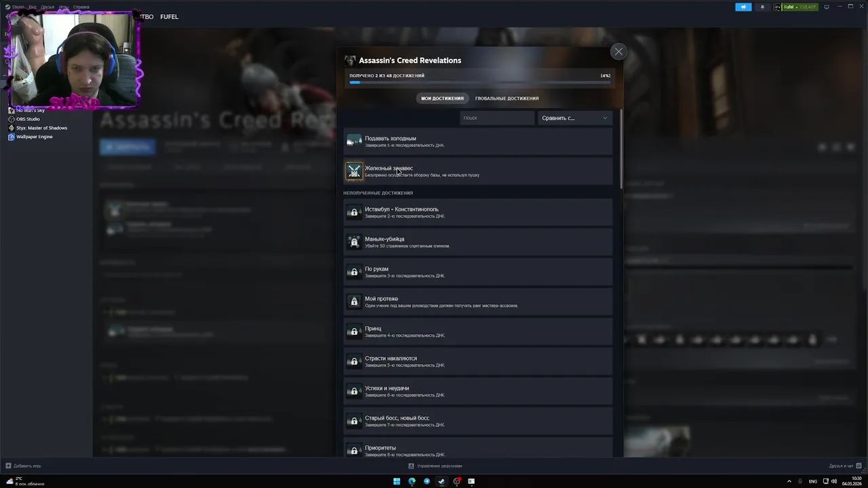The height and width of the screenshot is (488, 868).
Task: Click Добавить игру at the bottom left
Action: pyautogui.click(x=24, y=466)
